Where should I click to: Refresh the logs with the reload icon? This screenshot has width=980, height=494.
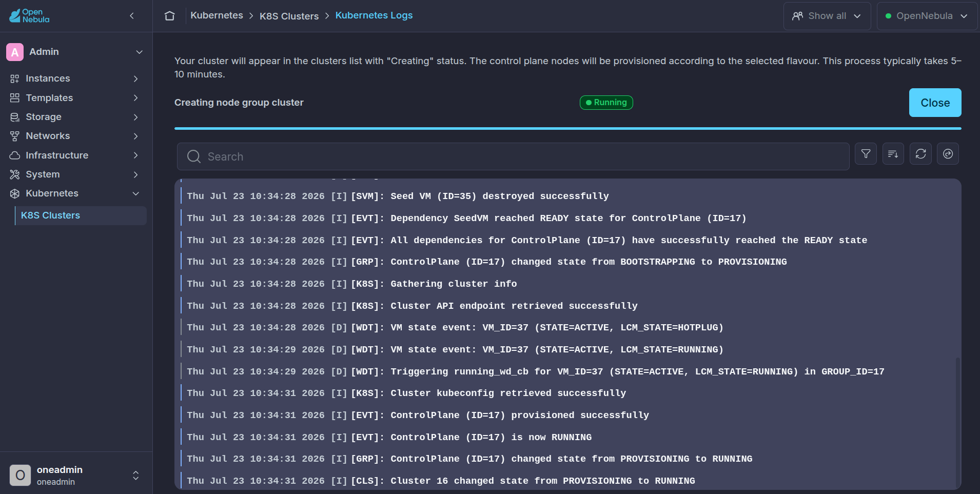coord(921,154)
